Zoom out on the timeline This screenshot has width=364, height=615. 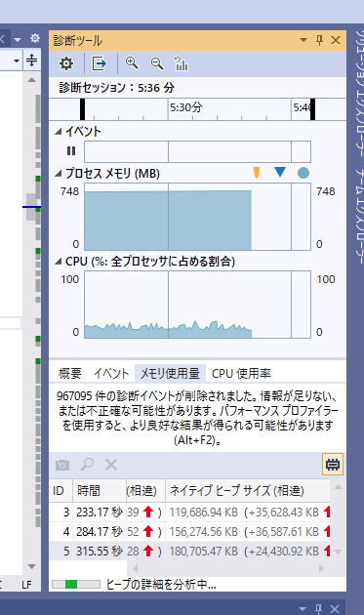pyautogui.click(x=157, y=63)
